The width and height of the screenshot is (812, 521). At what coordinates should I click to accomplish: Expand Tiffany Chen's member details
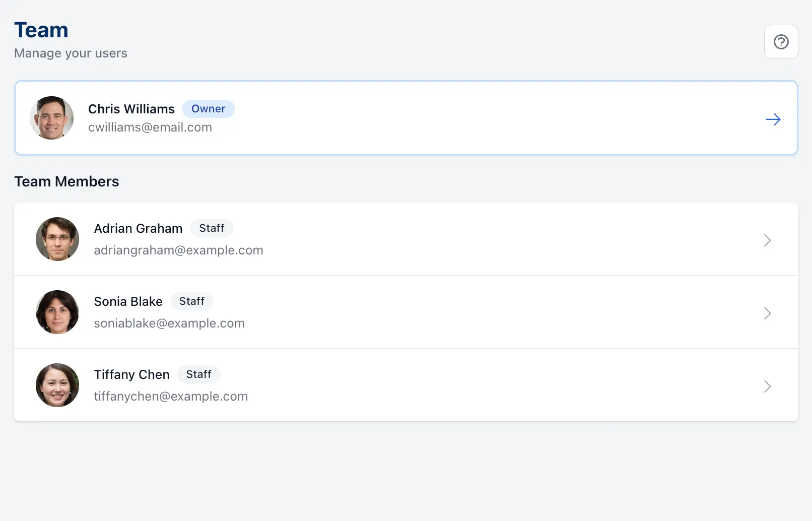(x=767, y=386)
